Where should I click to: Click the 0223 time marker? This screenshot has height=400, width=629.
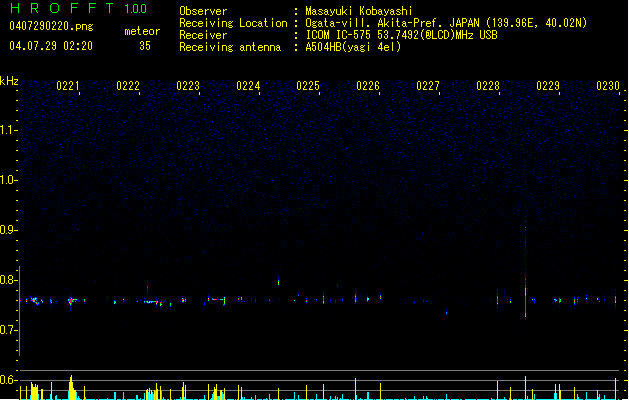pyautogui.click(x=188, y=86)
